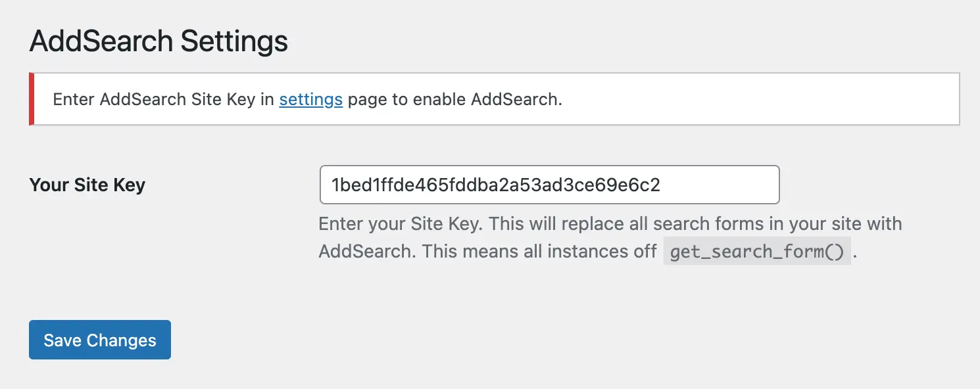Viewport: 980px width, 389px height.
Task: Click the get_search_form() code snippet
Action: (x=756, y=252)
